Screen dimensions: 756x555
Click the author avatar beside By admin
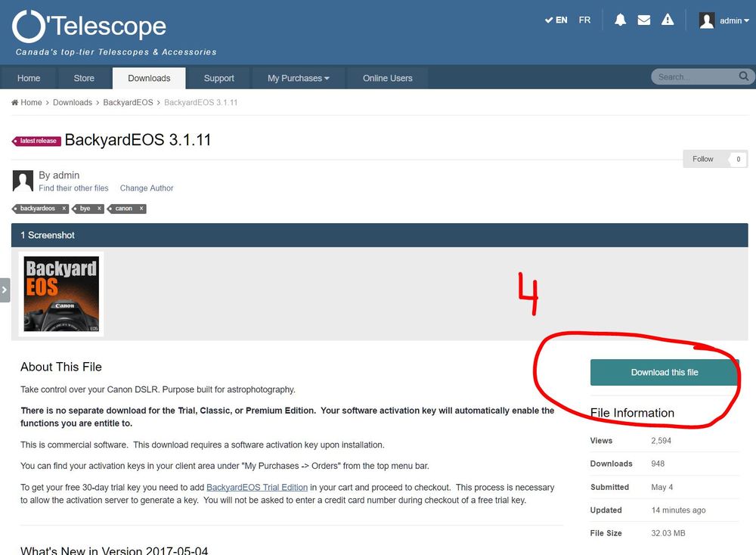point(23,181)
